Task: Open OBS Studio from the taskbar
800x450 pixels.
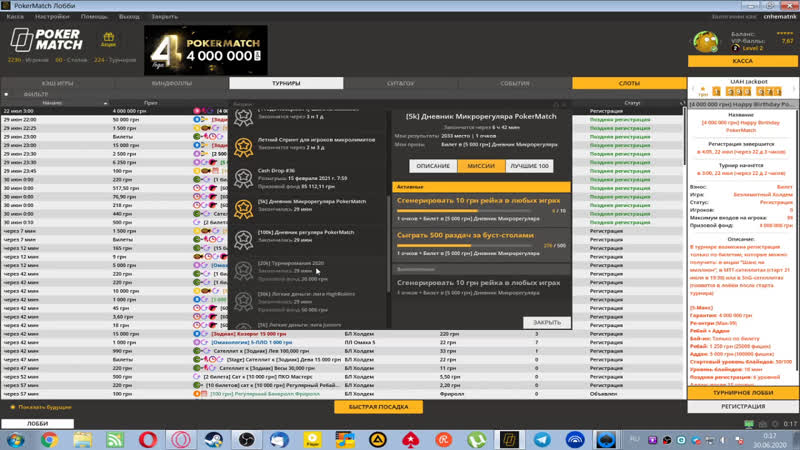Action: (246, 439)
